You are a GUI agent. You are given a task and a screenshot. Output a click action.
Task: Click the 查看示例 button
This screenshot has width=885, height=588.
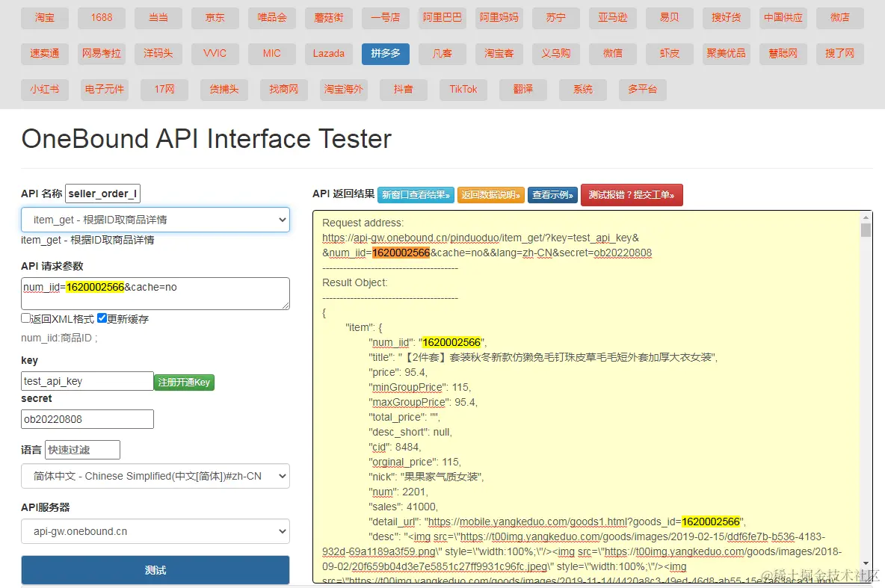(x=552, y=195)
